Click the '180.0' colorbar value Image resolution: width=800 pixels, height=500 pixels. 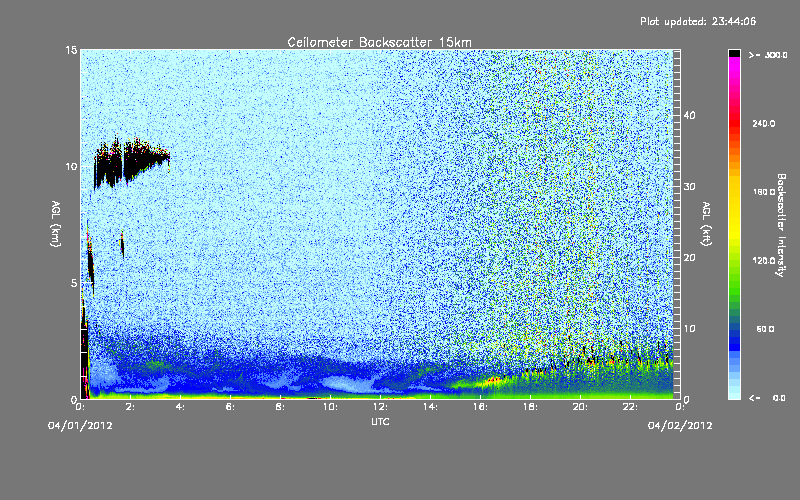pos(764,192)
